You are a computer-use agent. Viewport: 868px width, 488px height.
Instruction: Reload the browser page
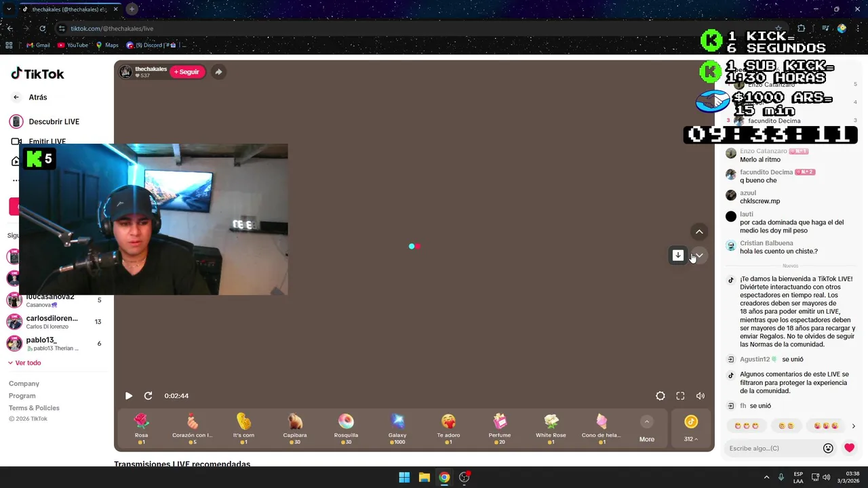[42, 28]
